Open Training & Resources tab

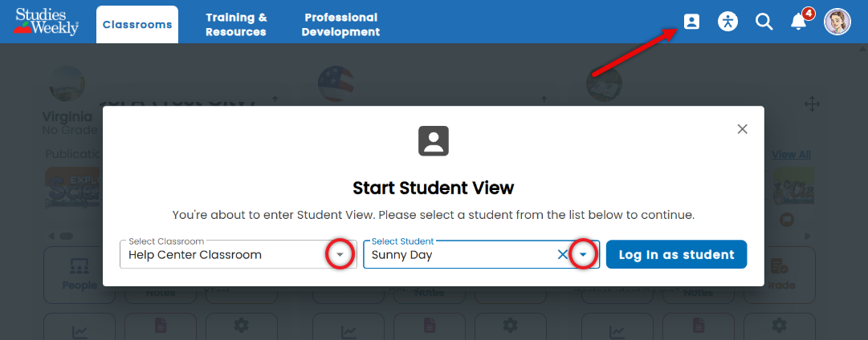(x=236, y=25)
